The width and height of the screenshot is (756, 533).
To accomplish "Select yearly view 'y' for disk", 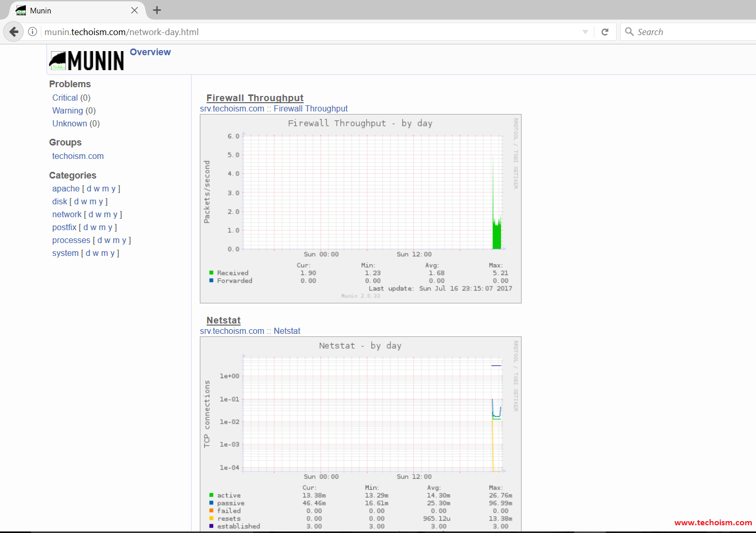I will [x=101, y=202].
